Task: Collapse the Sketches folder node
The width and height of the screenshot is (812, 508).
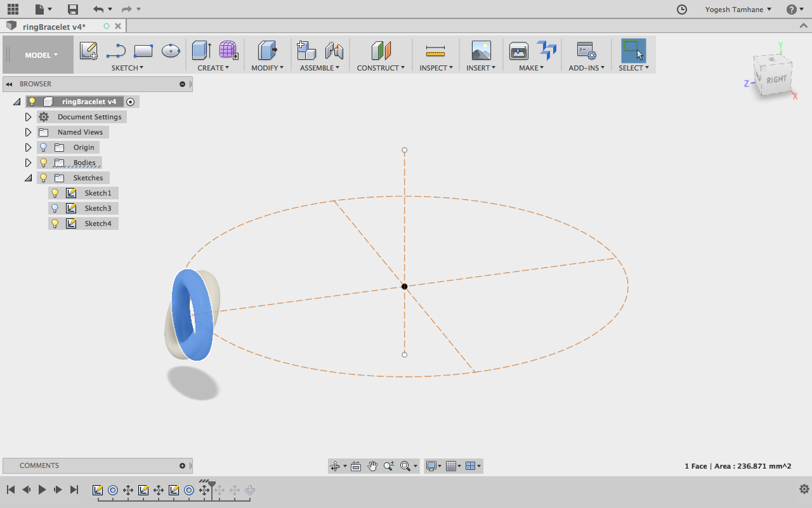Action: (x=28, y=178)
